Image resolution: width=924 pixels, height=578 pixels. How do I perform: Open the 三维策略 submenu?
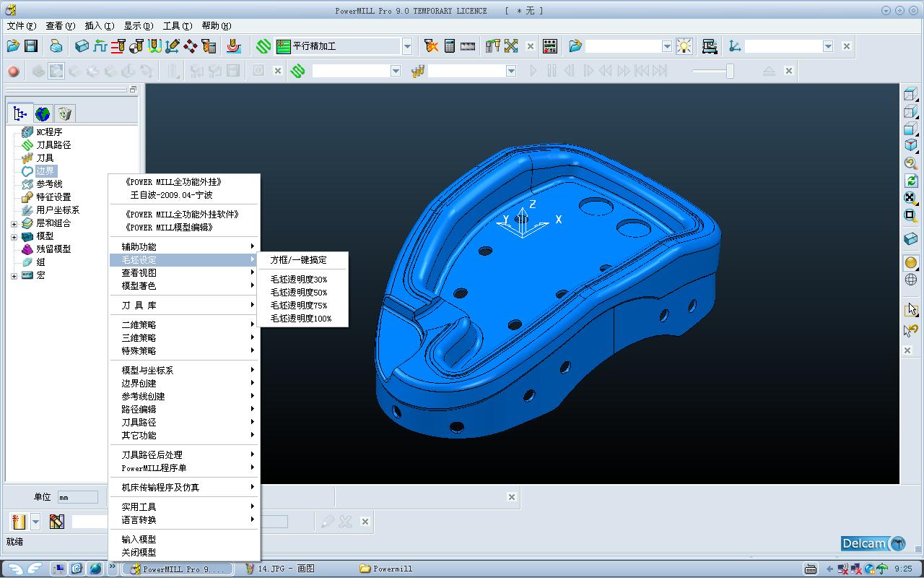pos(185,338)
